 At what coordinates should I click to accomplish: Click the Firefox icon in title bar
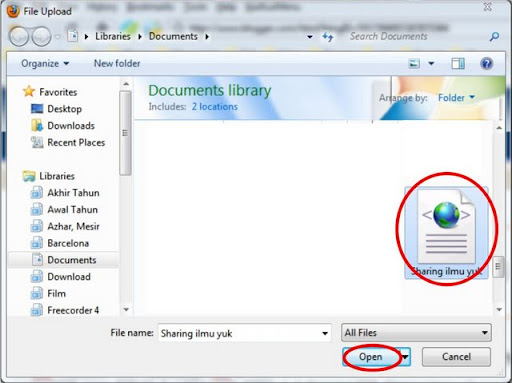click(13, 11)
